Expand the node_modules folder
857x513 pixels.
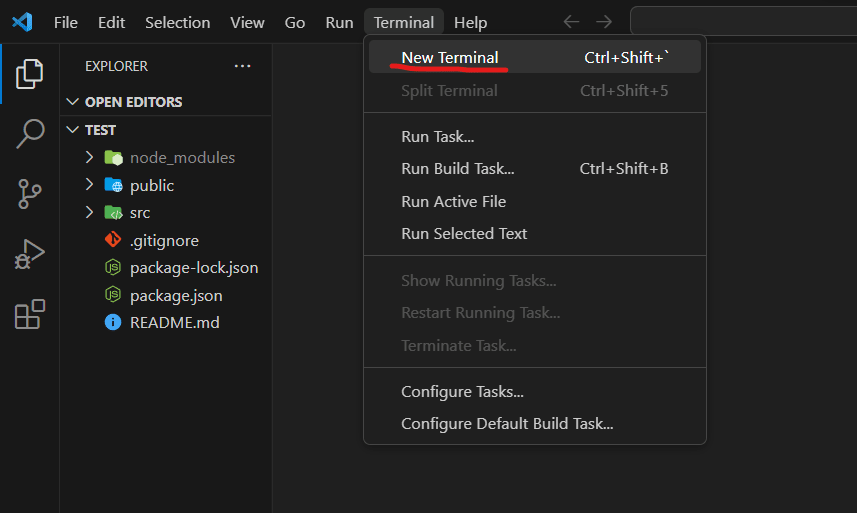pos(182,157)
